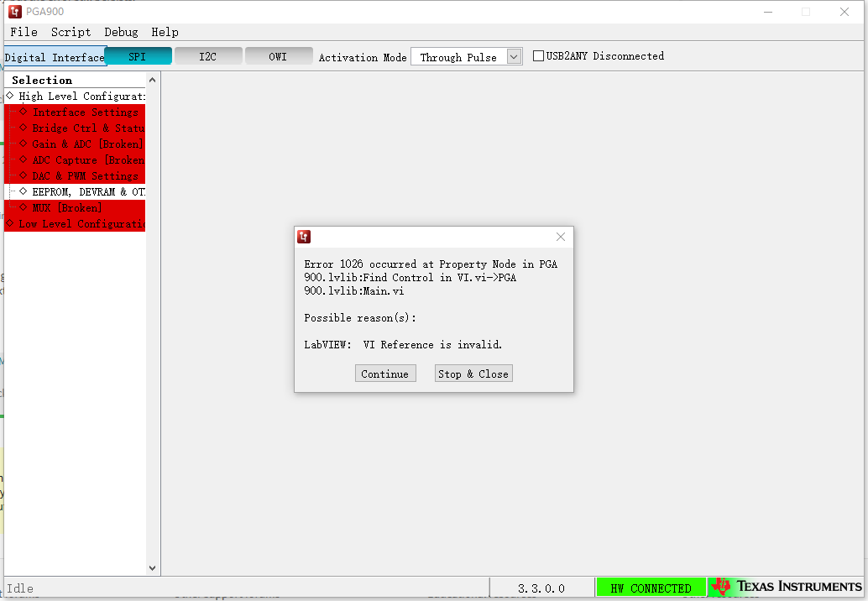Select ADC Capture [Broken] item
This screenshot has height=601, width=868.
pos(75,160)
